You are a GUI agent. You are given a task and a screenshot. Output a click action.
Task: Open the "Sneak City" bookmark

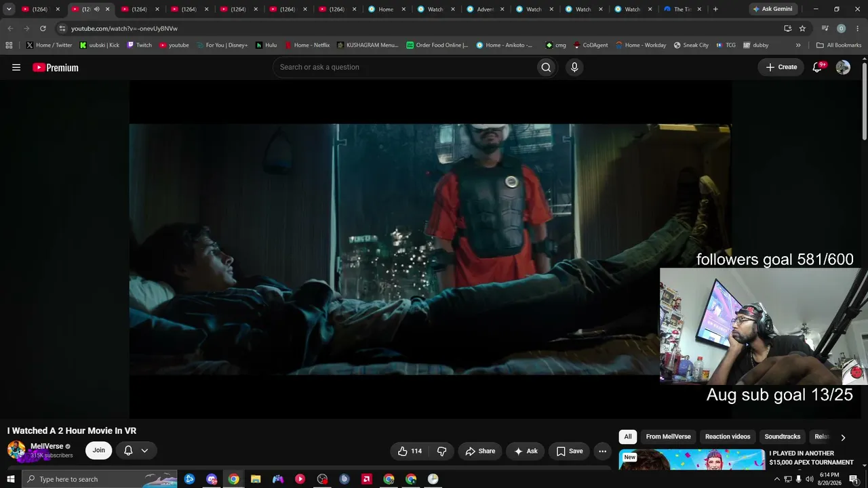691,45
